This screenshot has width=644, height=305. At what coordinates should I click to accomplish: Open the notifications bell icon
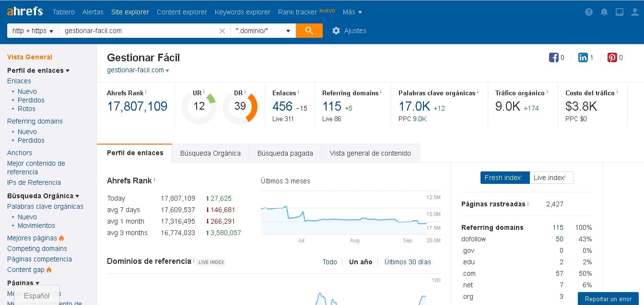(x=604, y=12)
